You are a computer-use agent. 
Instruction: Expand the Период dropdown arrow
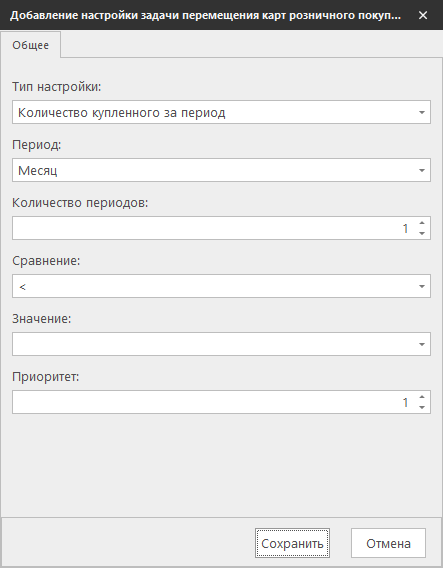coord(422,170)
